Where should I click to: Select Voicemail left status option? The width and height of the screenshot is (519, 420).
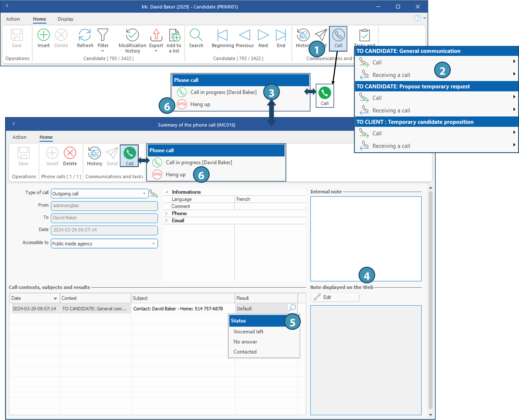click(x=248, y=332)
